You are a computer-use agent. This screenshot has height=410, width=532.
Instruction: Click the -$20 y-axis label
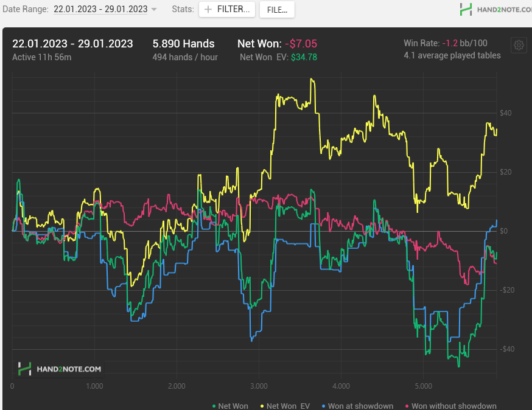click(x=507, y=290)
